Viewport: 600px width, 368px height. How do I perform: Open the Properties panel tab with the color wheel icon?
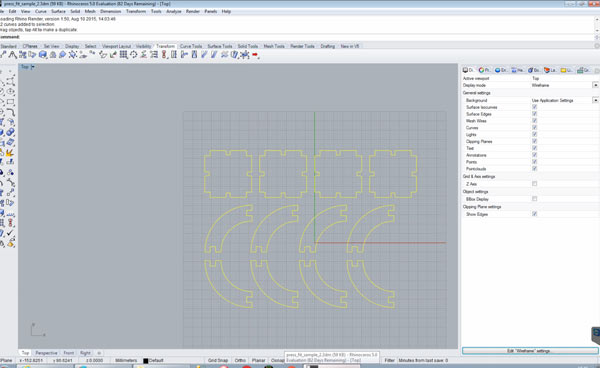point(484,70)
